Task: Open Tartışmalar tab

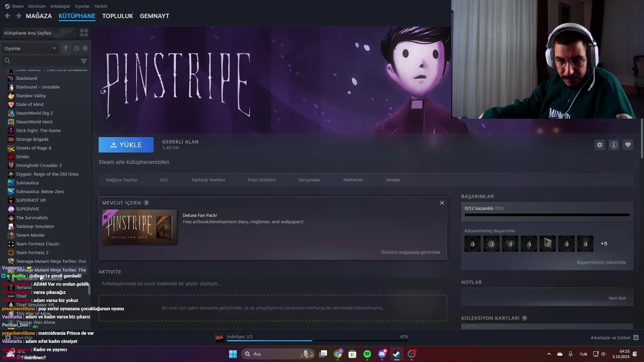Action: 309,180
